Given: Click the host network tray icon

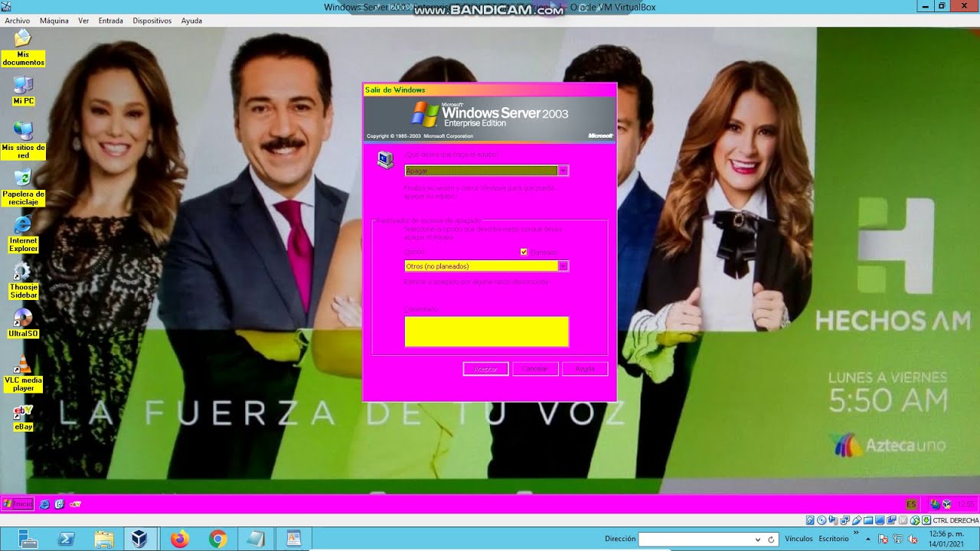Looking at the screenshot, I should tap(897, 539).
